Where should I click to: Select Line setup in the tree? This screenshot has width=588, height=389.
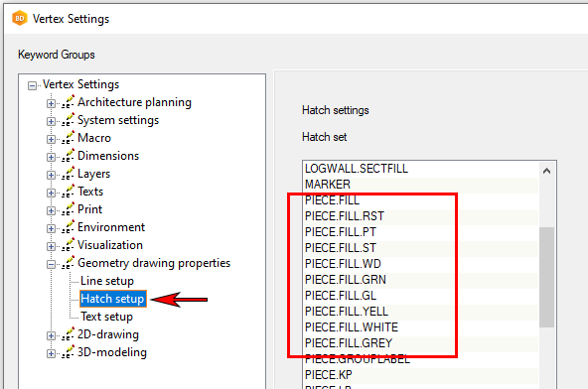click(107, 281)
